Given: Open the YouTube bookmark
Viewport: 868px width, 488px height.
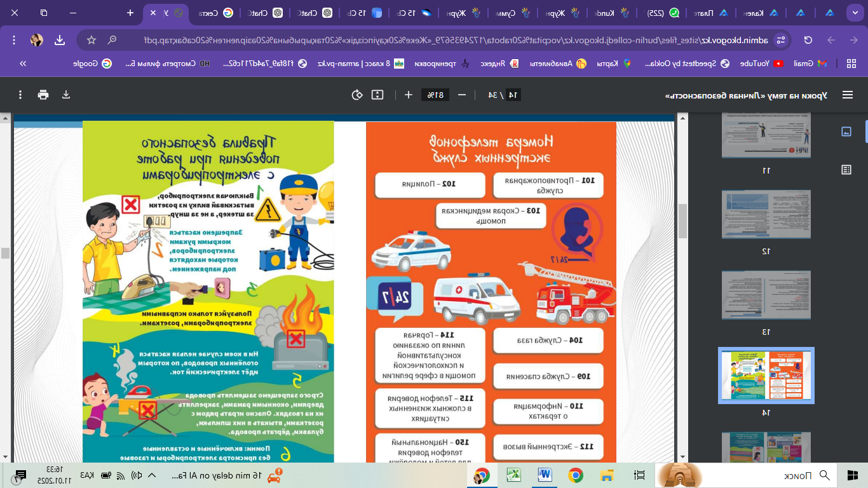Looking at the screenshot, I should (766, 64).
